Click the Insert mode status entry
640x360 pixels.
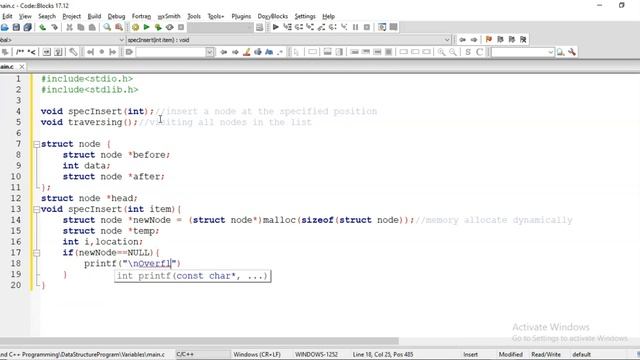471,354
